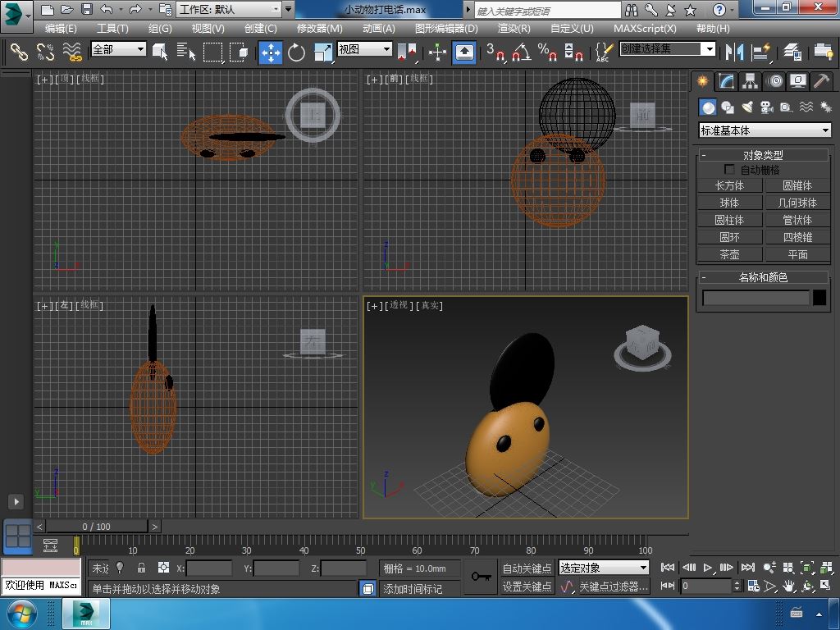This screenshot has height=630, width=840.
Task: Toggle the 3D Snaps button
Action: click(x=495, y=52)
